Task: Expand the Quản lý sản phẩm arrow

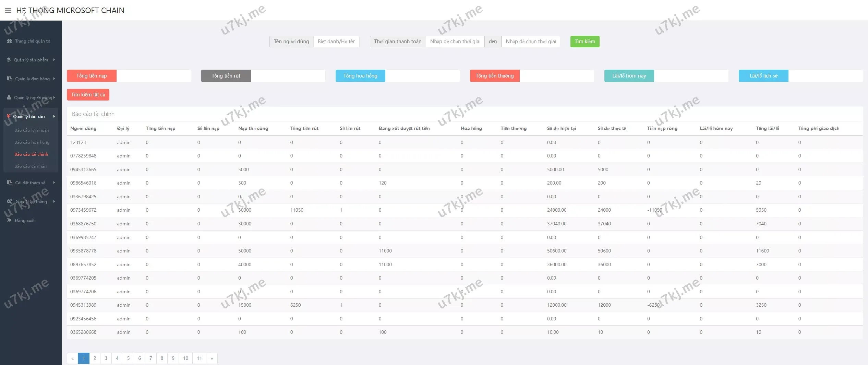Action: tap(54, 60)
